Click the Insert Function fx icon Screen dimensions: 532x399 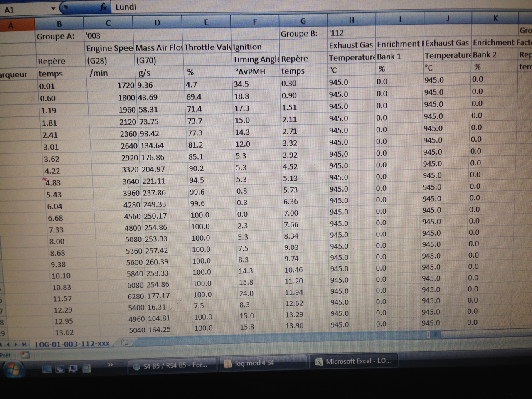[103, 7]
